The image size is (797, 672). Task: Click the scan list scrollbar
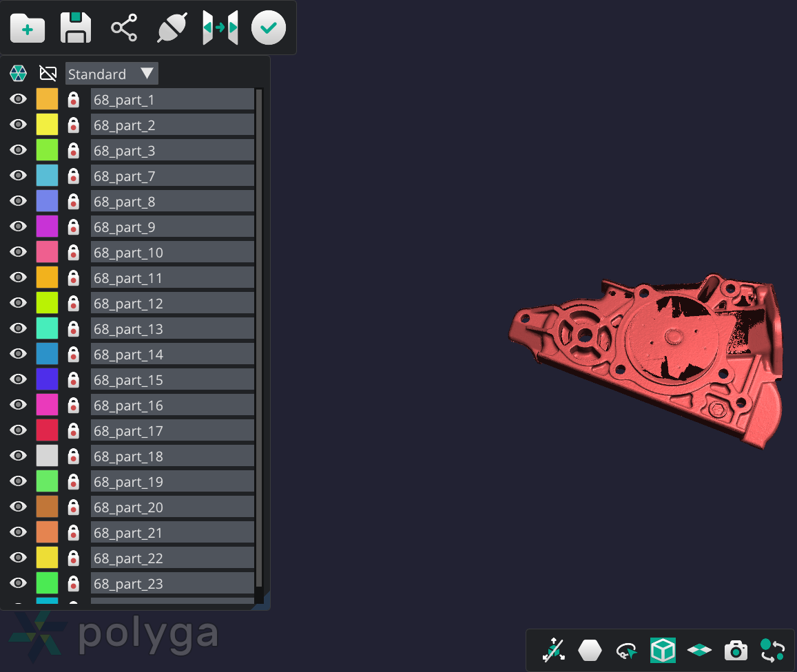pos(260,344)
